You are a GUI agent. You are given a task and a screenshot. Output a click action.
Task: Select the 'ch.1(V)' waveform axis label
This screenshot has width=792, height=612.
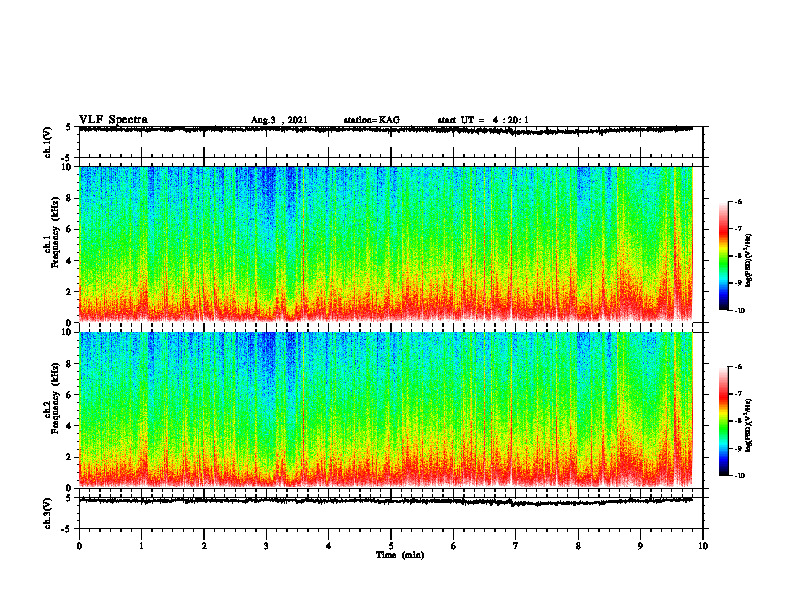[x=47, y=142]
